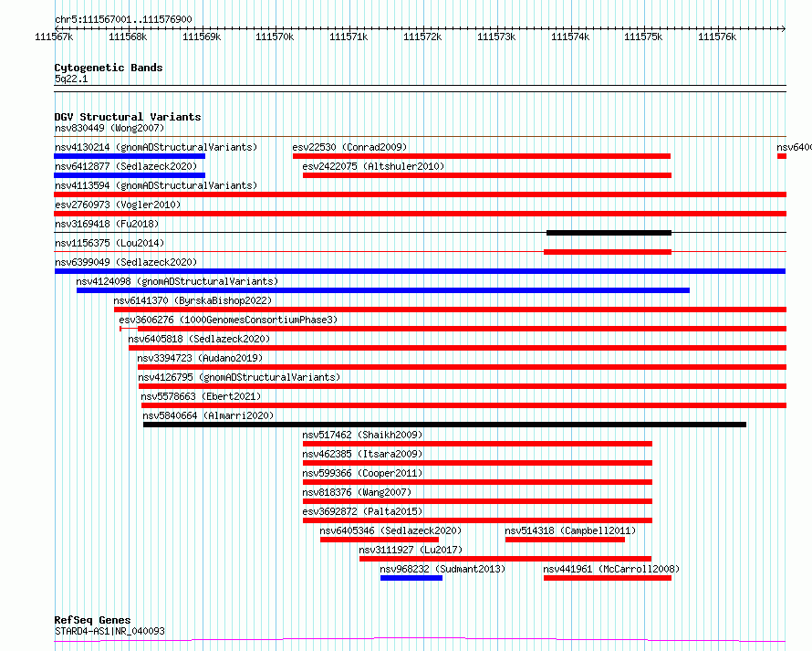Click the 111568k ruler mark
The image size is (812, 651).
(x=128, y=37)
